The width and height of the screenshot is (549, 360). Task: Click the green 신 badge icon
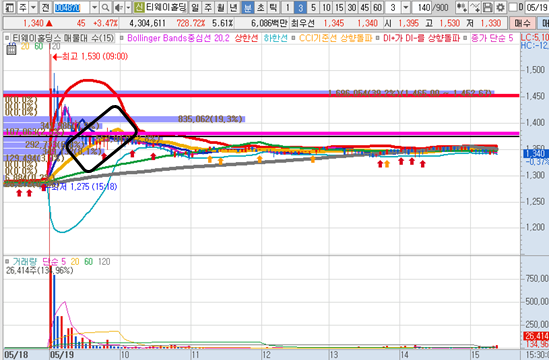139,7
